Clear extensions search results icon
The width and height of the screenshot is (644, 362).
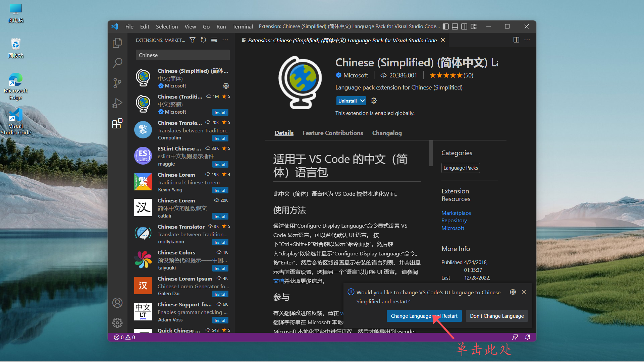point(214,40)
